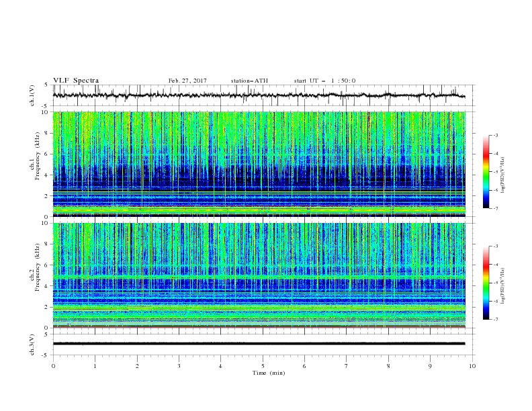Click the ch.2 color scale bar

(x=486, y=283)
